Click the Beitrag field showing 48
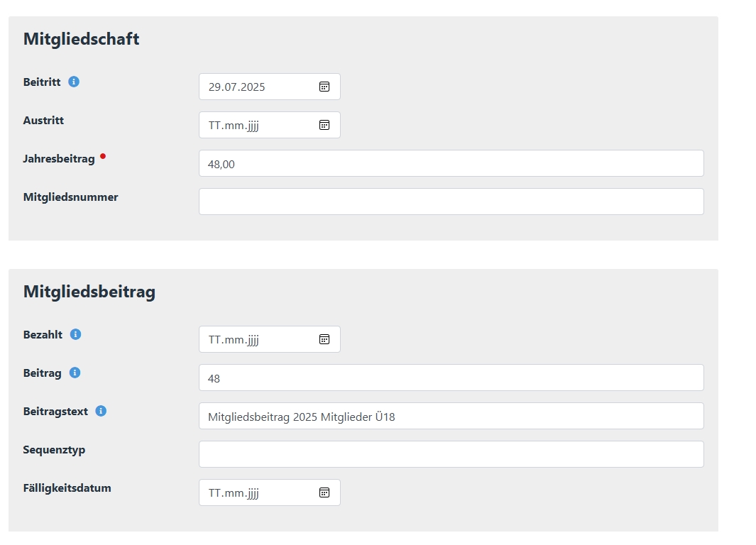The width and height of the screenshot is (756, 545). [x=451, y=378]
